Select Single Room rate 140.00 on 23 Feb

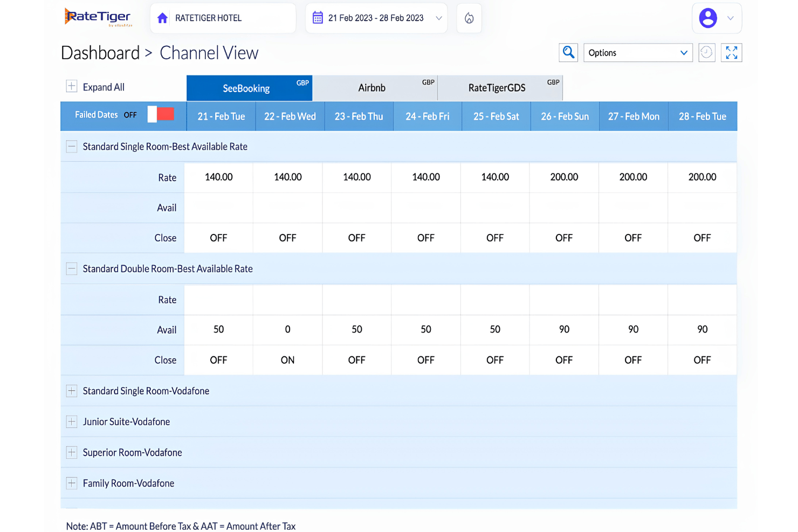tap(357, 177)
